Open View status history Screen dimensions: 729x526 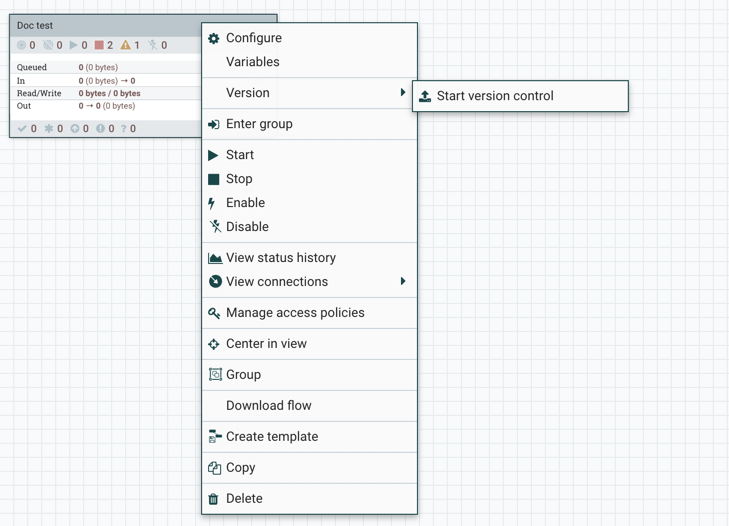coord(280,258)
